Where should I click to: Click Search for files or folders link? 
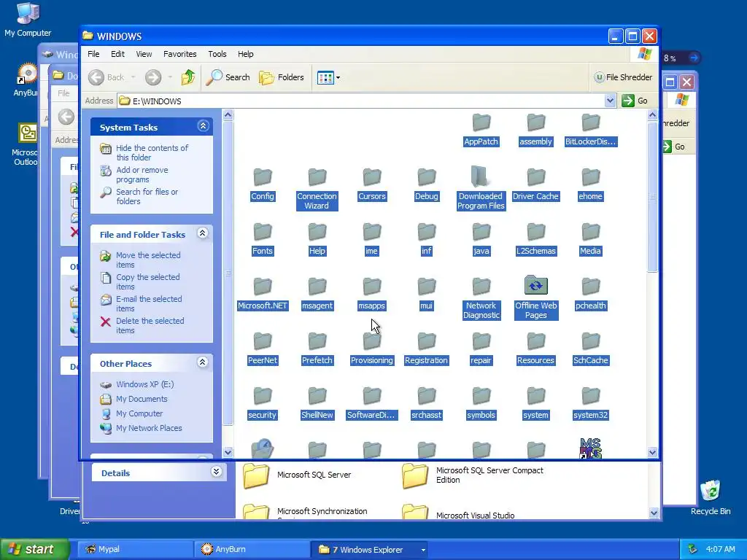coord(147,196)
